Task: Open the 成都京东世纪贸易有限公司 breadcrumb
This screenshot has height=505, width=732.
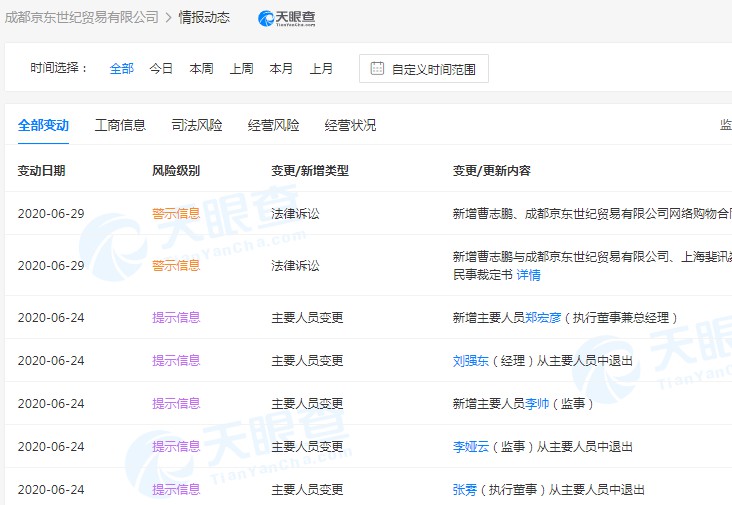Action: tap(82, 17)
